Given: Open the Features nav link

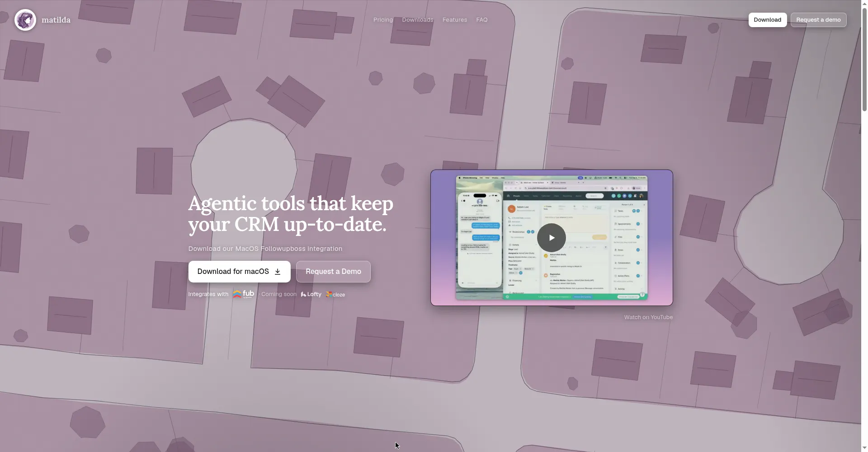Looking at the screenshot, I should pos(455,20).
